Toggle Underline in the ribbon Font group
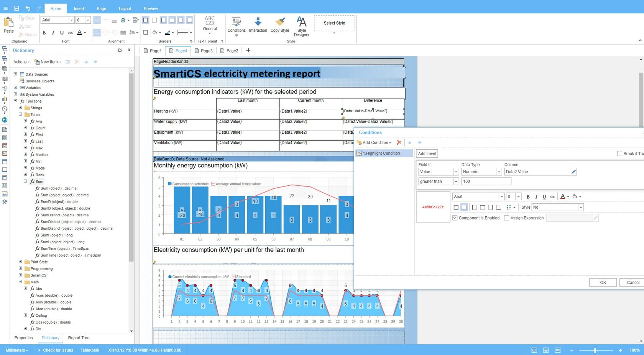Screen dimensions: 644x355 62,33
